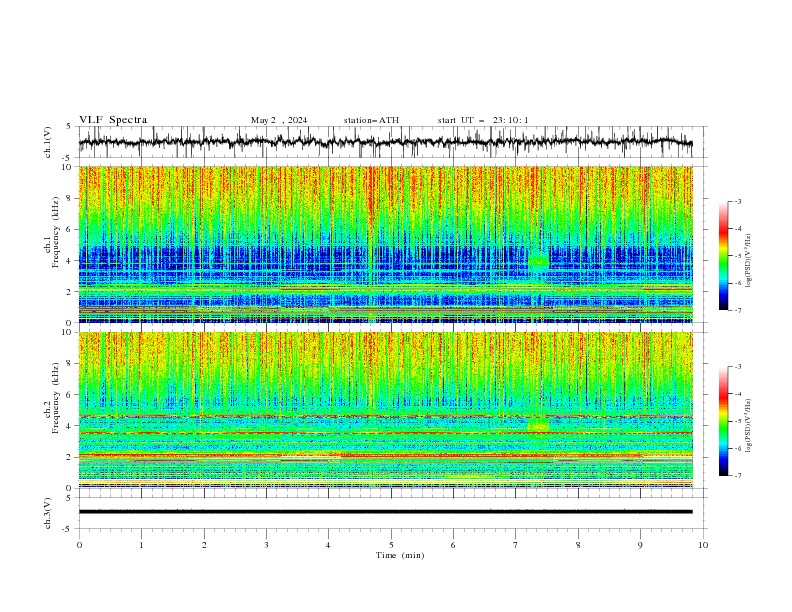Click the red 2 kHz band in ch.2 spectrogram
This screenshot has height=612, width=792.
(x=385, y=455)
